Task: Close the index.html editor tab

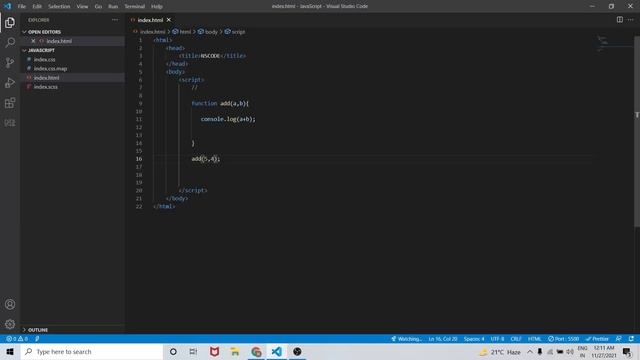Action: coord(169,20)
